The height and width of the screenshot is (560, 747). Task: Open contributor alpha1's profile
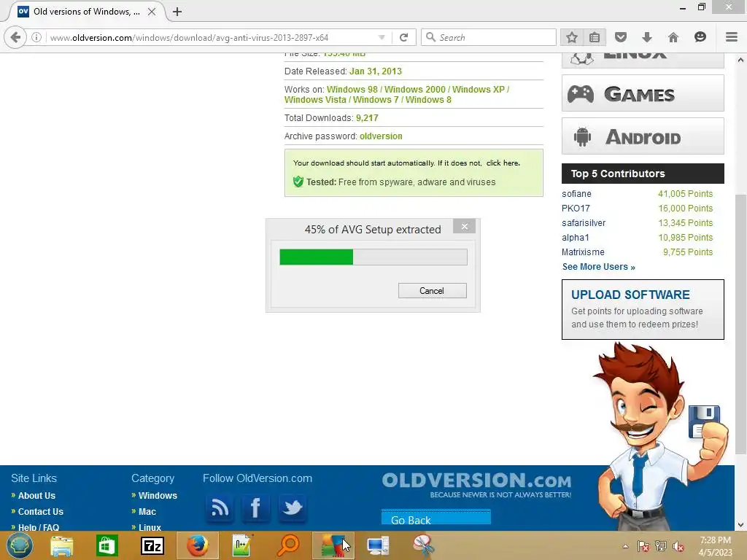tap(576, 237)
